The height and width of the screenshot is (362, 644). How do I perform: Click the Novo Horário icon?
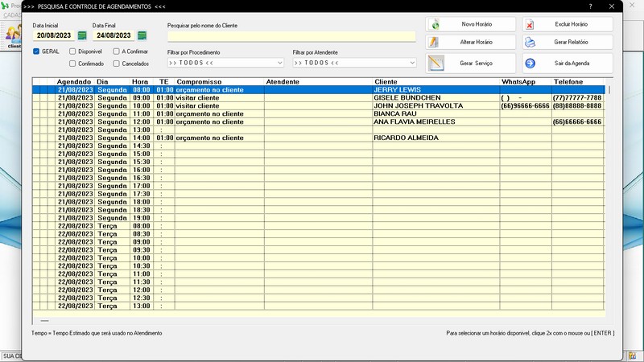pyautogui.click(x=435, y=25)
